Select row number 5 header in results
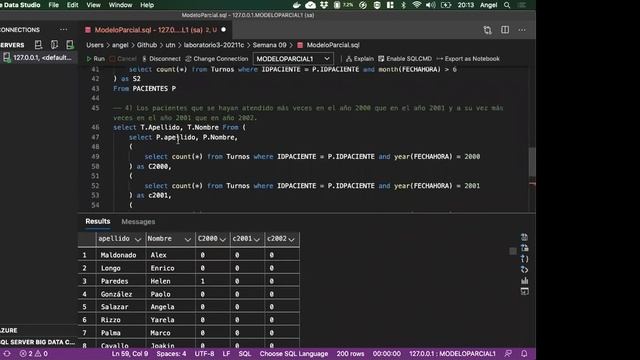 pyautogui.click(x=87, y=307)
